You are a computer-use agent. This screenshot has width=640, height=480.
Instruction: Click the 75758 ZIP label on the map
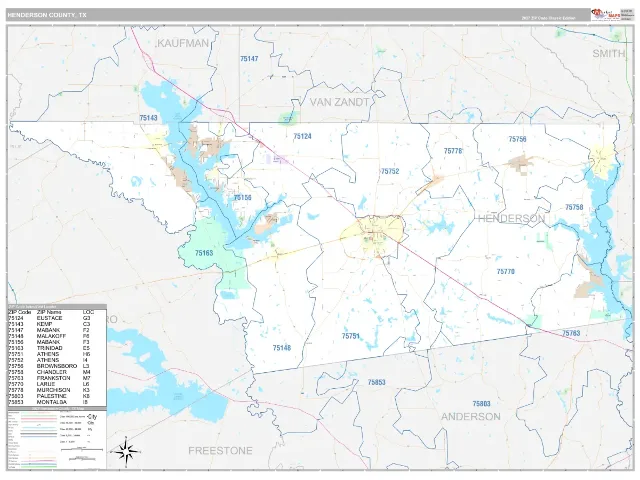click(574, 207)
